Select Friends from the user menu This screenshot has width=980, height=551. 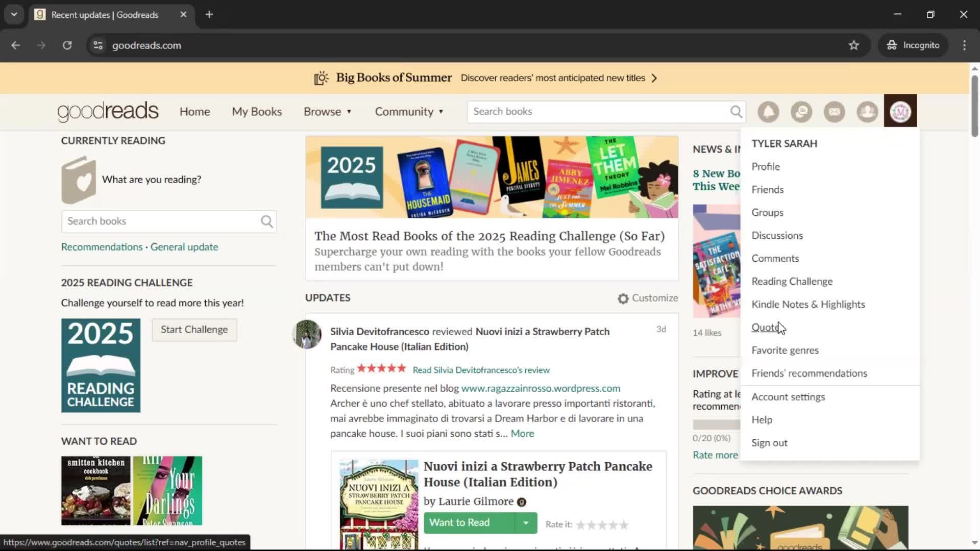[x=768, y=190]
